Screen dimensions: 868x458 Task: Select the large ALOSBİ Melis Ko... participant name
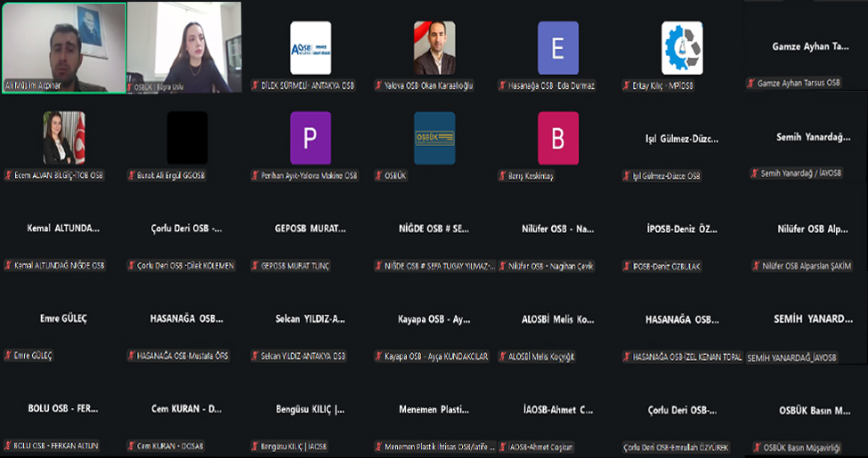tap(557, 319)
